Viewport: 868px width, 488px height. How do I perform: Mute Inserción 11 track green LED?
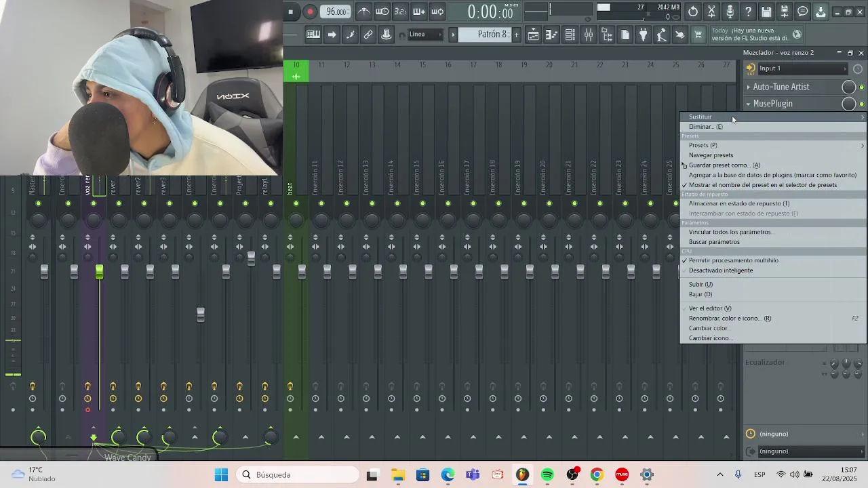point(321,203)
